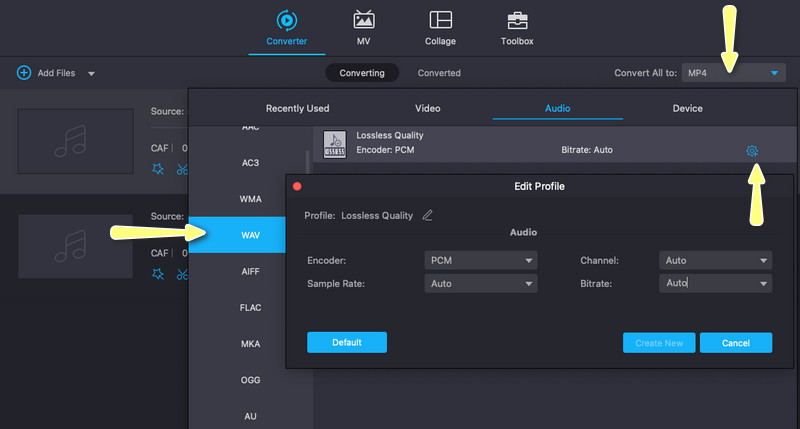Viewport: 800px width, 429px height.
Task: Switch to the Video format tab
Action: pos(427,108)
